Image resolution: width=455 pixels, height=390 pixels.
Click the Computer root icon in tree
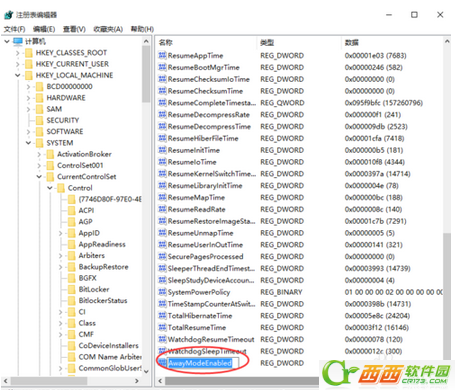pyautogui.click(x=18, y=41)
